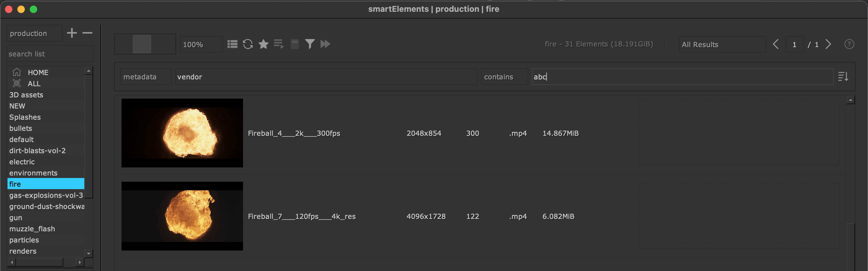This screenshot has height=271, width=868.
Task: Select the muzzle_flash list item
Action: pos(32,229)
